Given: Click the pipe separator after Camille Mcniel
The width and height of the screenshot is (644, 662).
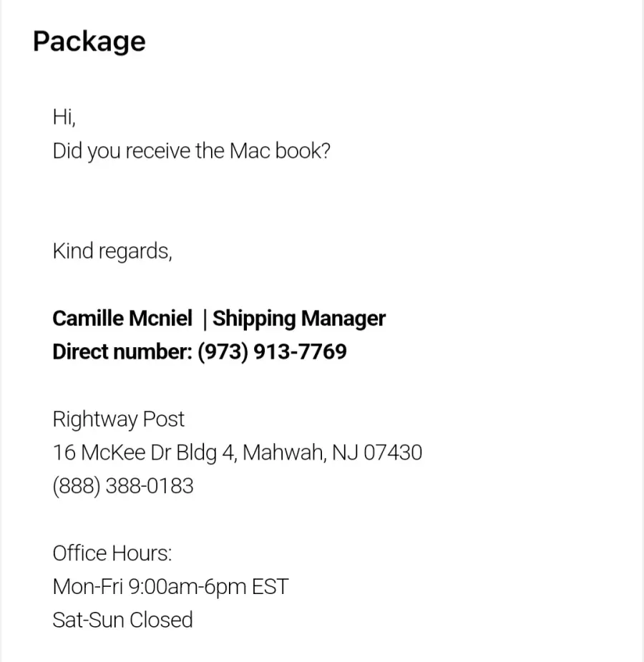Looking at the screenshot, I should (x=205, y=318).
